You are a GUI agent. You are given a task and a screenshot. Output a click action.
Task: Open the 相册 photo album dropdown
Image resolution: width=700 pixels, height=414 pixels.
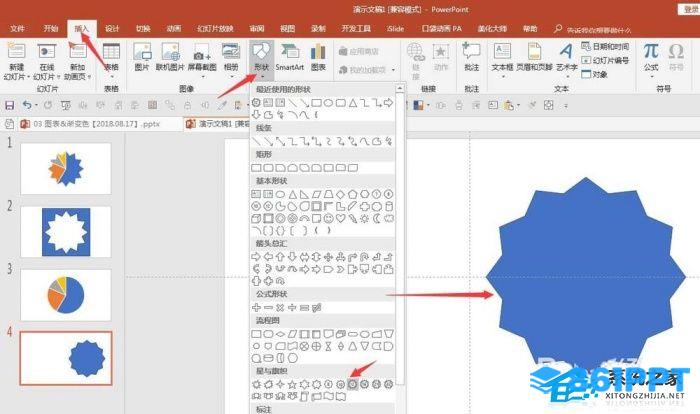[231, 60]
